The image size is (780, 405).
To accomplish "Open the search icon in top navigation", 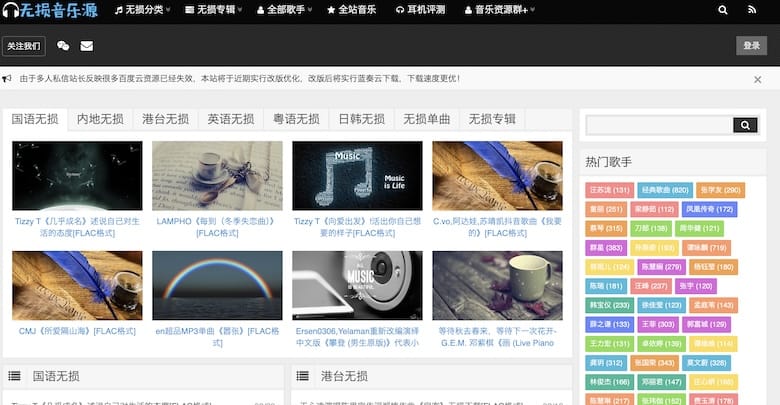I will pyautogui.click(x=723, y=9).
